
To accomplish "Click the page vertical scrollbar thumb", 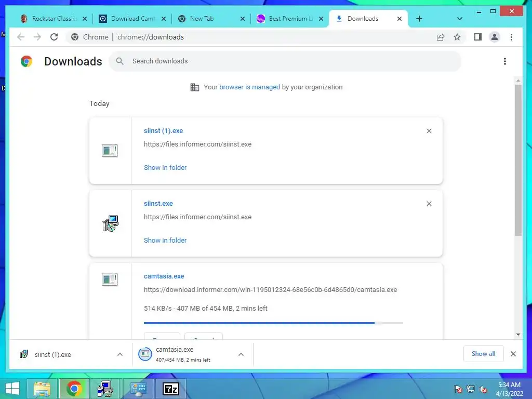I will click(x=518, y=159).
